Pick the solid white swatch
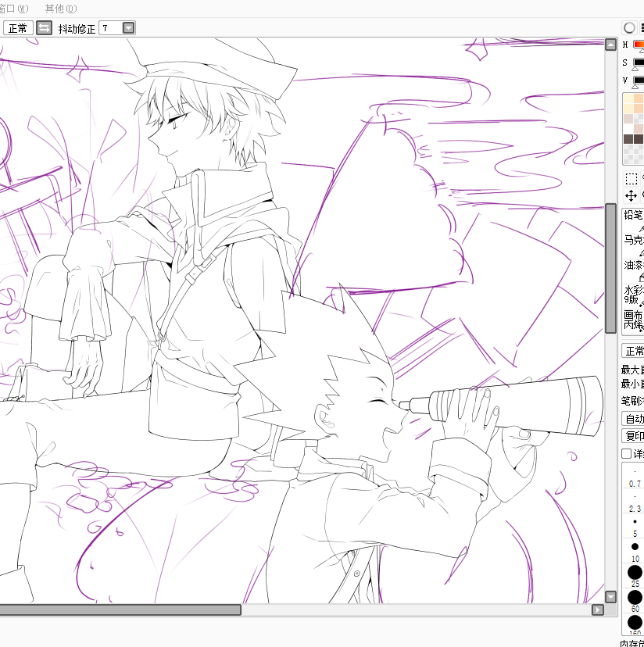Viewport: 644px width, 647px height. coord(628,129)
